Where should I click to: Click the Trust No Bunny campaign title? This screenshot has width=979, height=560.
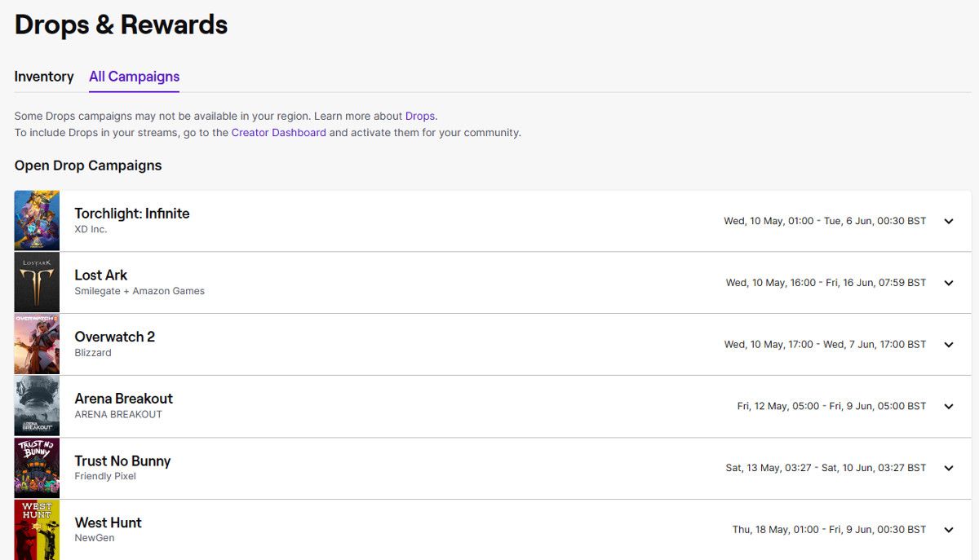(x=122, y=461)
